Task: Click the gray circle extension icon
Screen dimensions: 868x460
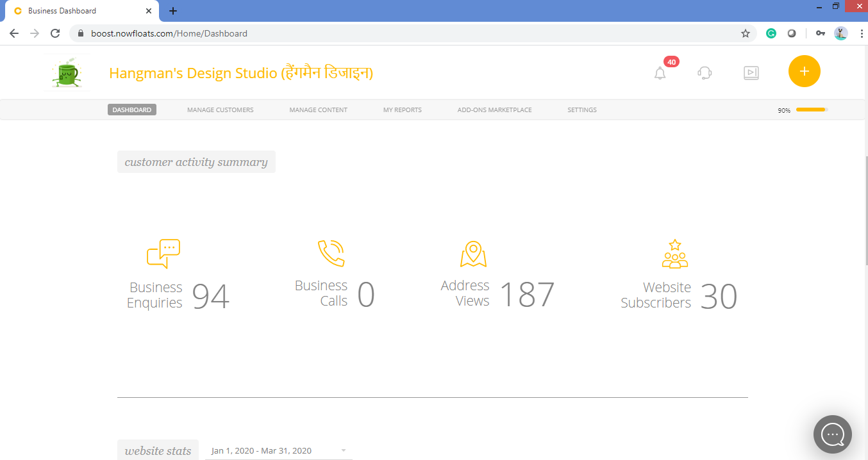Action: coord(792,33)
